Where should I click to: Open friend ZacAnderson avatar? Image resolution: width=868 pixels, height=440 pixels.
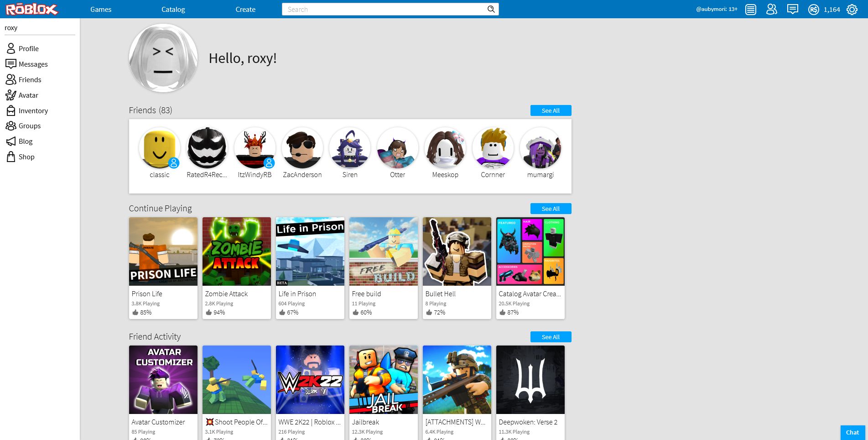(302, 148)
